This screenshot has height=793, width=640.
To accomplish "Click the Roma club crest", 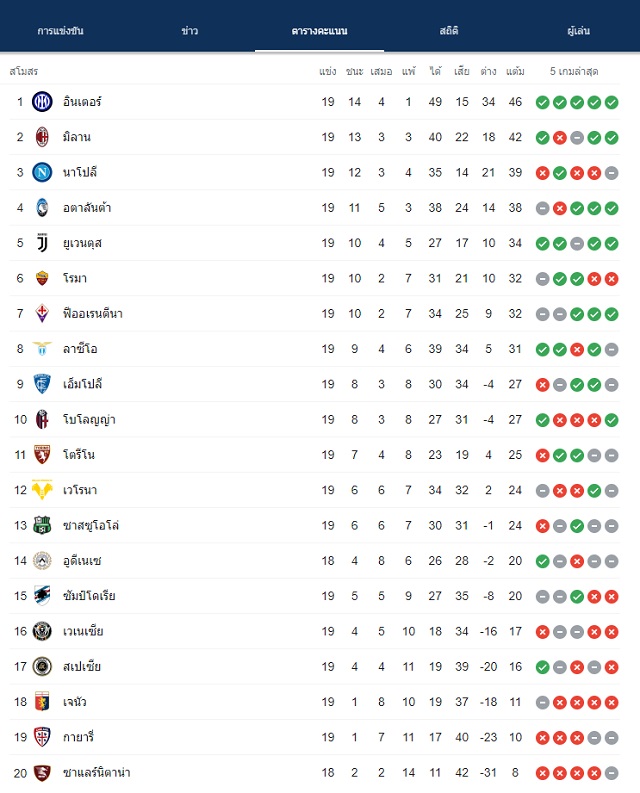I will point(42,278).
